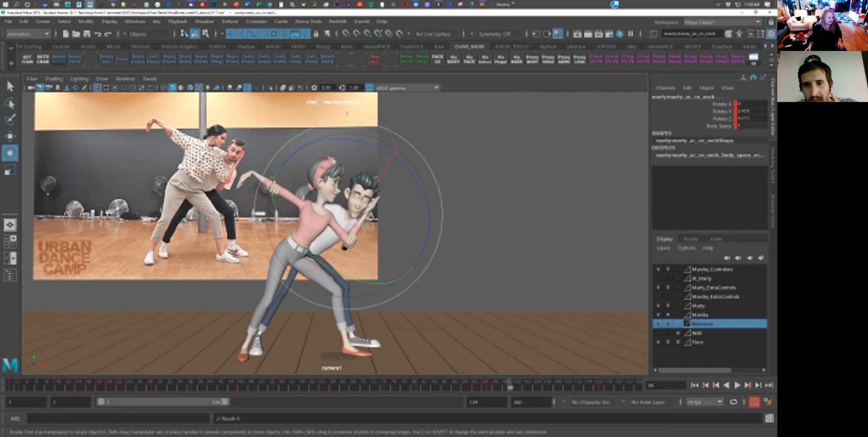Go to start of playback range
This screenshot has height=437, width=868.
[x=694, y=385]
